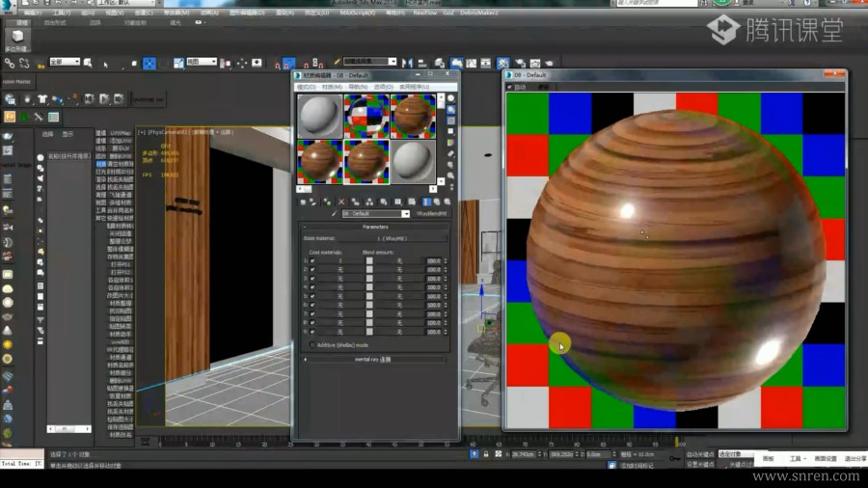Click Get Material icon in Material Editor

tap(304, 203)
